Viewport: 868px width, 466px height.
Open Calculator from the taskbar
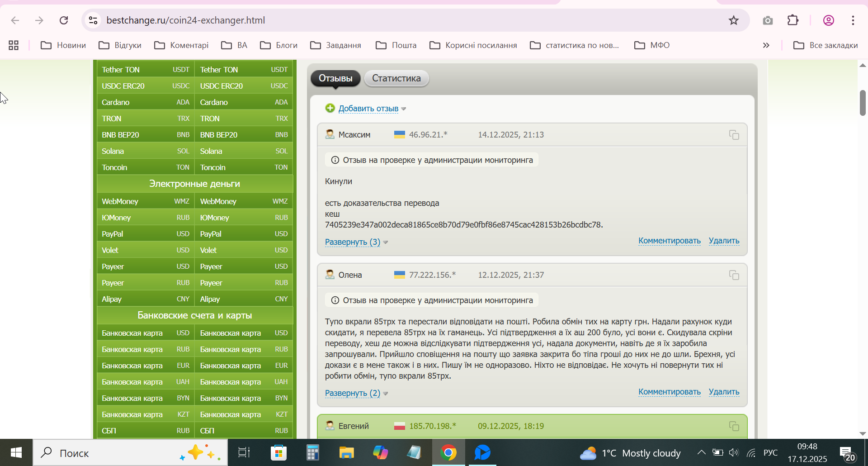pos(312,452)
